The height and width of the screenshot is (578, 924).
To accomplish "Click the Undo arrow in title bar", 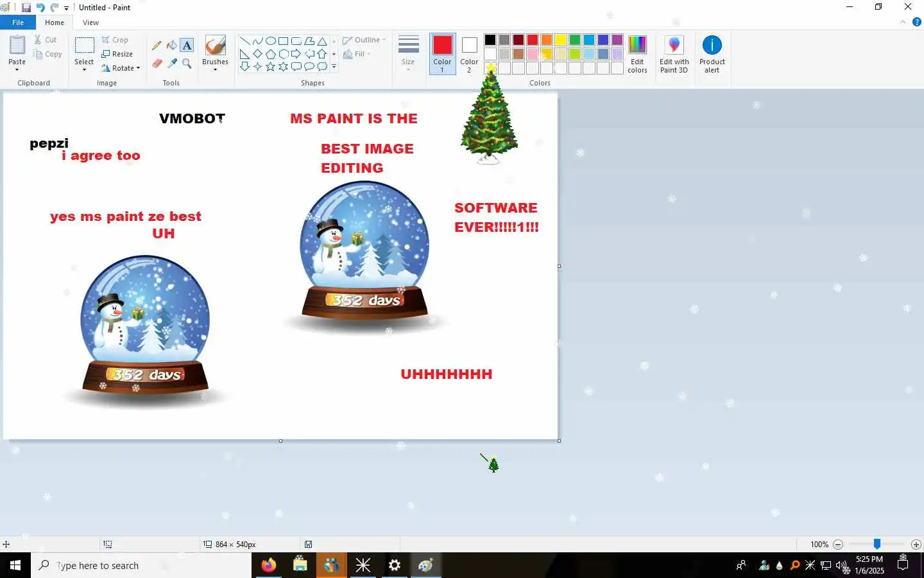I will point(40,8).
